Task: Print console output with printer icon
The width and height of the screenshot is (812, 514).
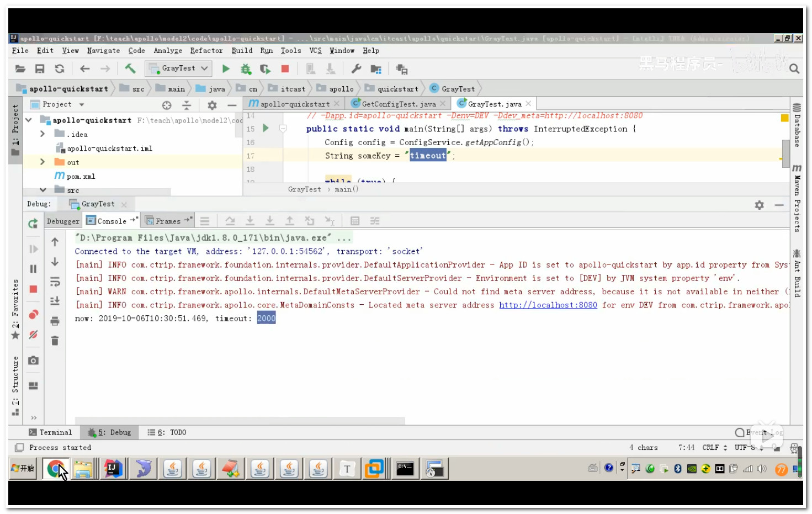Action: [55, 321]
